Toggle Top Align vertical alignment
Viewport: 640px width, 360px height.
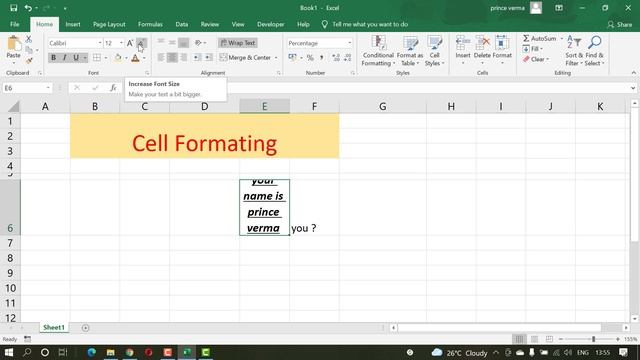(x=161, y=42)
